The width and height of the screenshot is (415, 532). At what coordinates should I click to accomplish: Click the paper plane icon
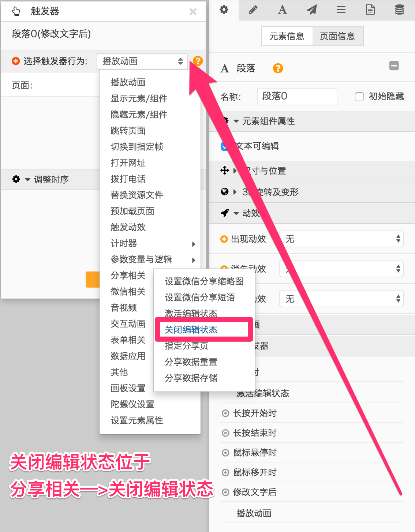(x=311, y=10)
